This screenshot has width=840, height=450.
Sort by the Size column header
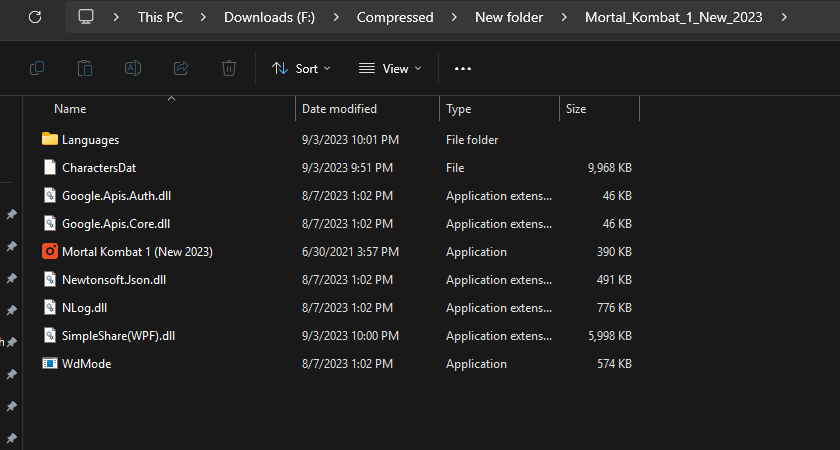pyautogui.click(x=576, y=108)
